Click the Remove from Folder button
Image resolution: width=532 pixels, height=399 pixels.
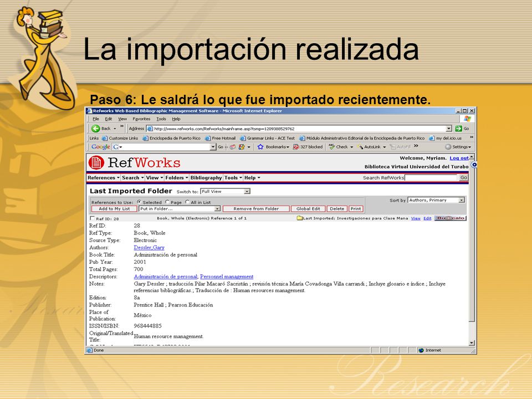[256, 209]
